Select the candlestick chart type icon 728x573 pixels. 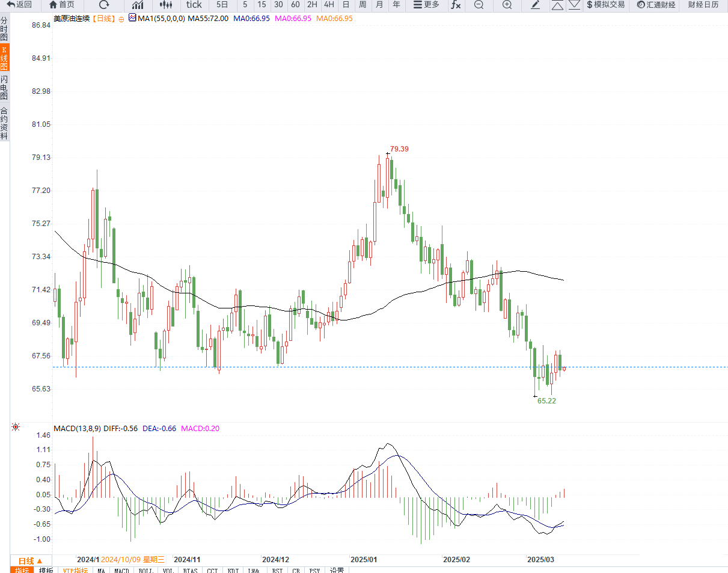[165, 5]
